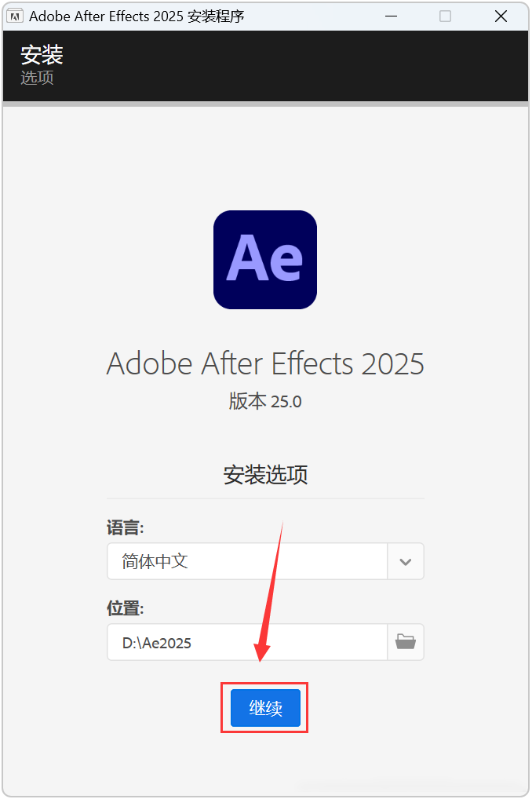Click the 选项 item under 安装
The height and width of the screenshot is (799, 532).
coord(36,78)
